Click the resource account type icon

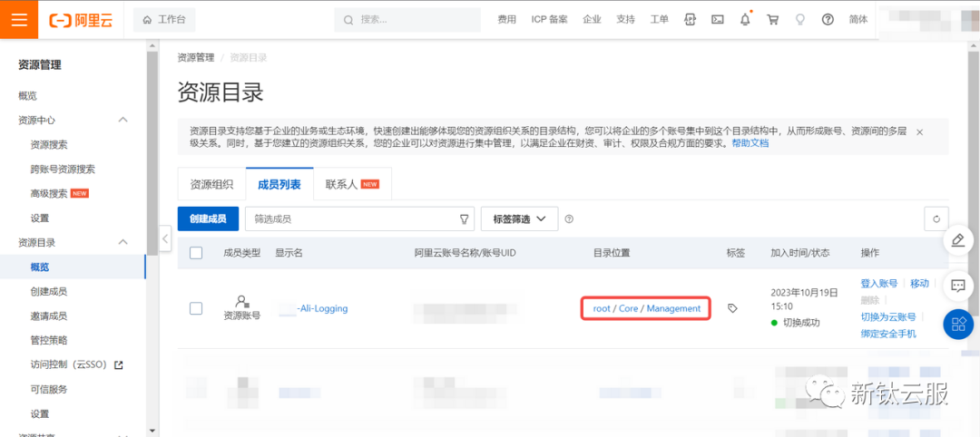click(x=242, y=300)
